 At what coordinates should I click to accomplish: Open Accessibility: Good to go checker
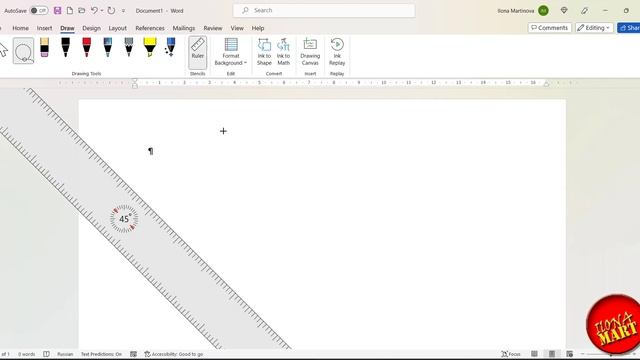pyautogui.click(x=174, y=354)
